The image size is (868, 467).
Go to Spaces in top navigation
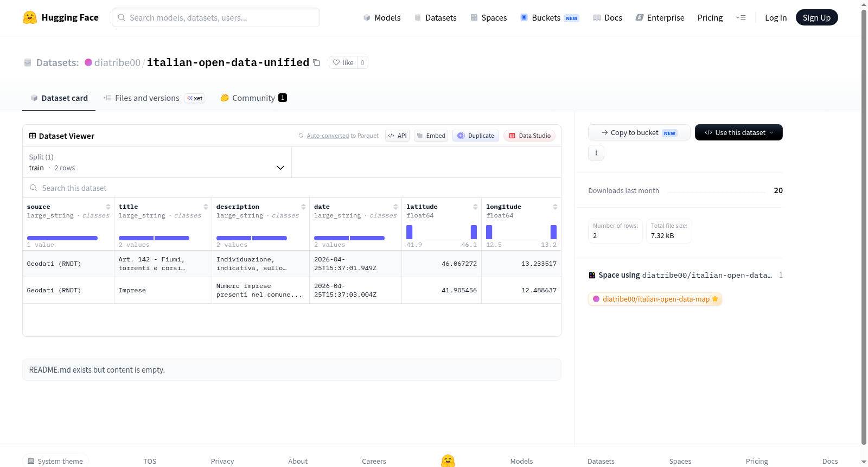pyautogui.click(x=489, y=17)
